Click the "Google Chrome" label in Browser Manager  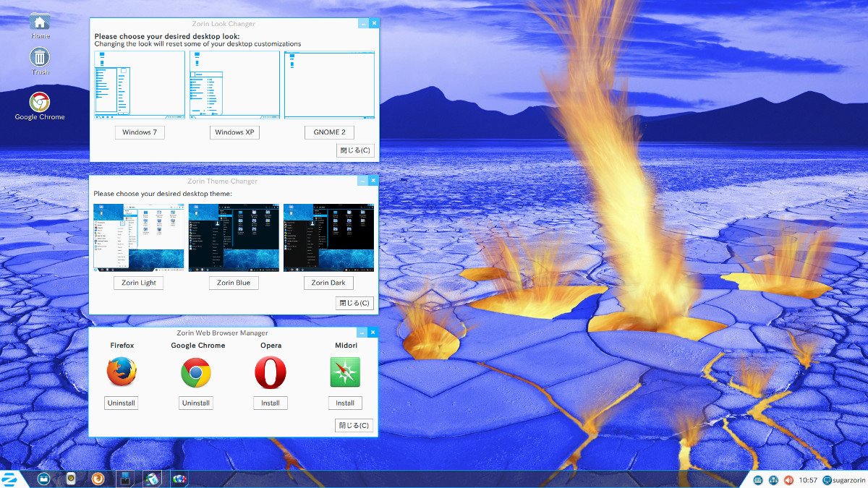point(198,346)
